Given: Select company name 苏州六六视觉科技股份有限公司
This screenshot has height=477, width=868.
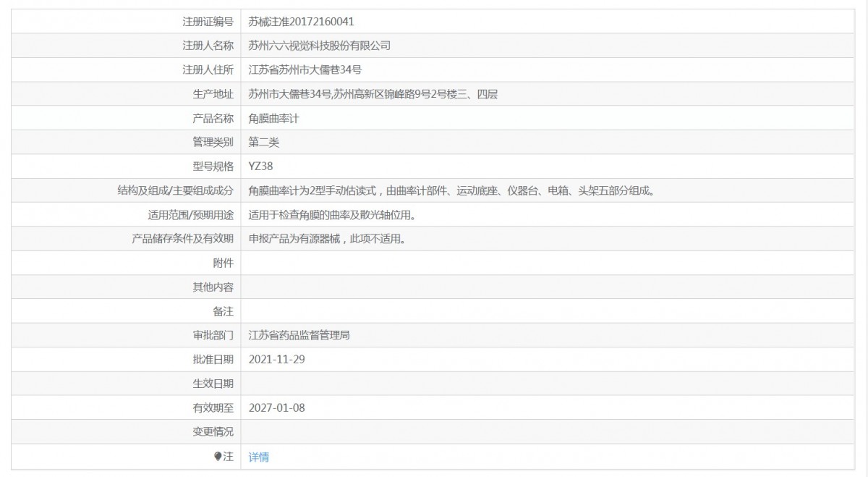Looking at the screenshot, I should [319, 46].
